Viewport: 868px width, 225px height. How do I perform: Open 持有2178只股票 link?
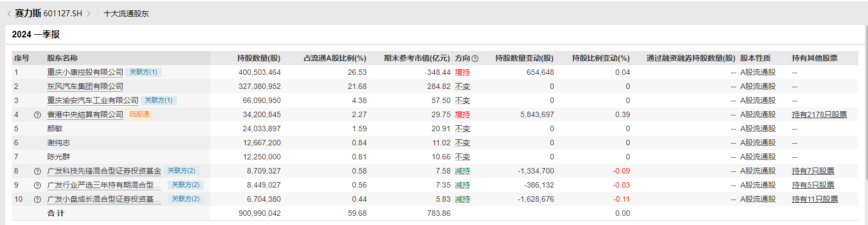tap(819, 114)
